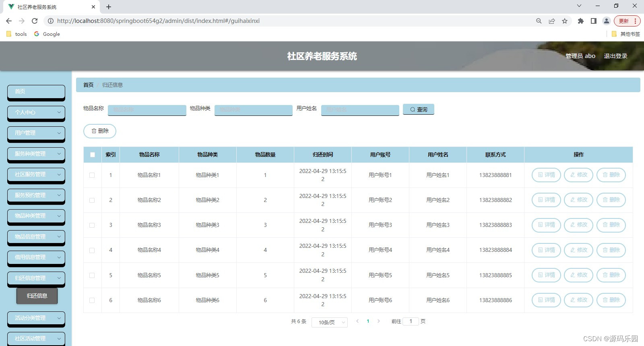Open the browser extensions puzzle icon
Viewport: 644px width, 346px height.
580,21
